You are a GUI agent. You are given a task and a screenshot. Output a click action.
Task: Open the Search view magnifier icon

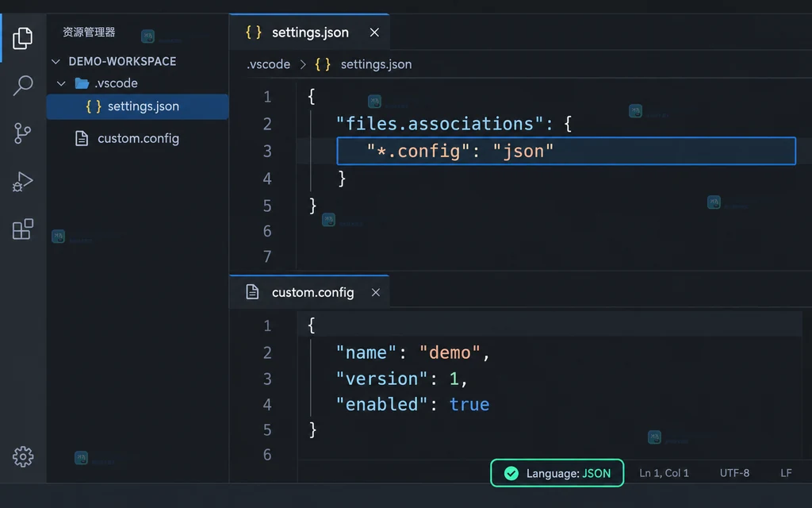pos(22,85)
